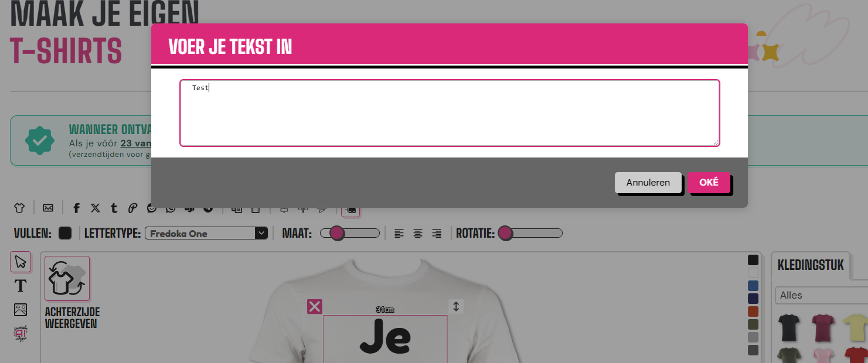Open the Vullen black fill color swatch
The width and height of the screenshot is (868, 363).
65,234
